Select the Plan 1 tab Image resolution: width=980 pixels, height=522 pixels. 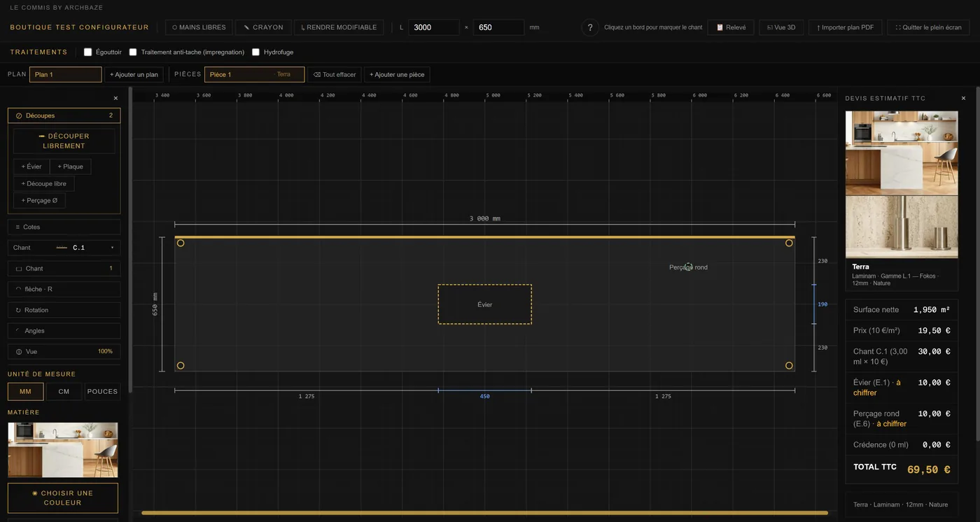click(x=66, y=74)
